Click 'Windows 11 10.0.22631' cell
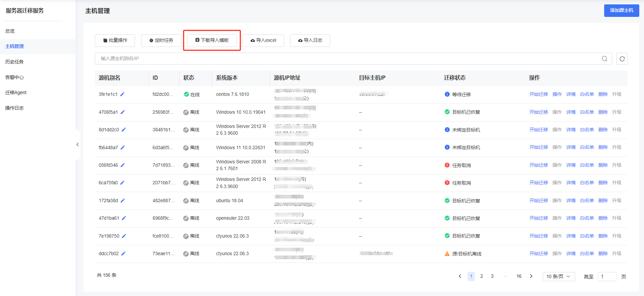Screen dimensions: 644x296 tap(241, 147)
